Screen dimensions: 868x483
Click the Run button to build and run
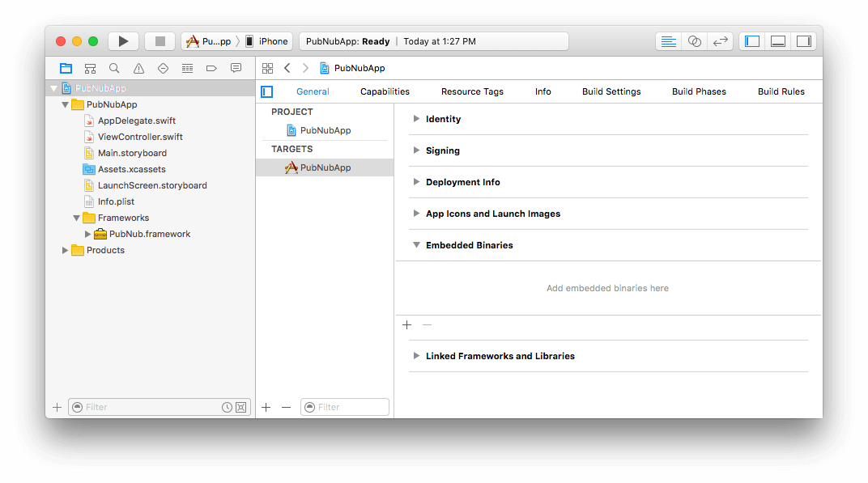(x=122, y=40)
